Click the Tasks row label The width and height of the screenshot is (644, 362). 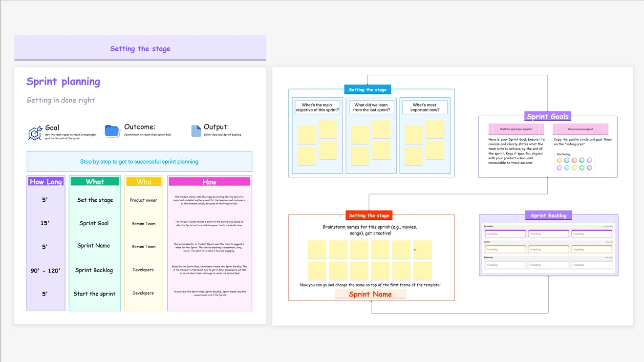pos(487,242)
